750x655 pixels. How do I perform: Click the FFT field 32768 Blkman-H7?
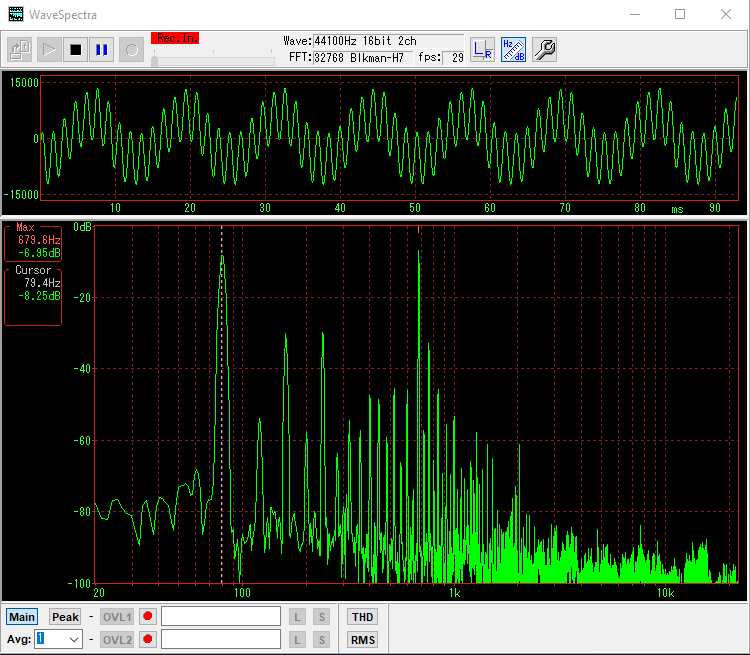pyautogui.click(x=362, y=58)
